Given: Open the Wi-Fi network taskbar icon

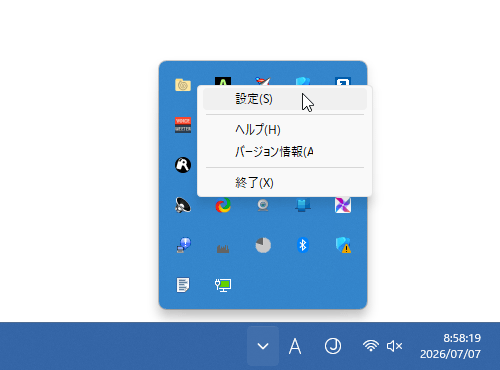Looking at the screenshot, I should [x=371, y=346].
